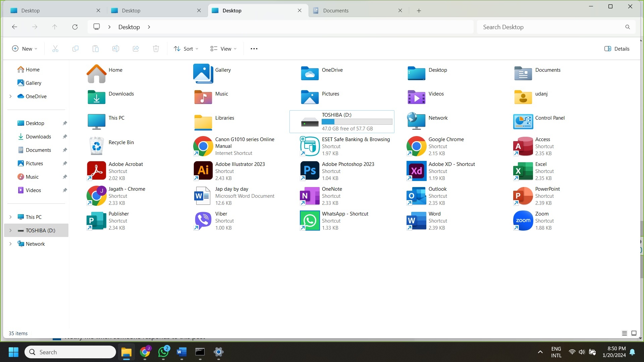Screen dimensions: 644x362
Task: Click TOSHIBA (D:) drive storage bar
Action: (357, 122)
